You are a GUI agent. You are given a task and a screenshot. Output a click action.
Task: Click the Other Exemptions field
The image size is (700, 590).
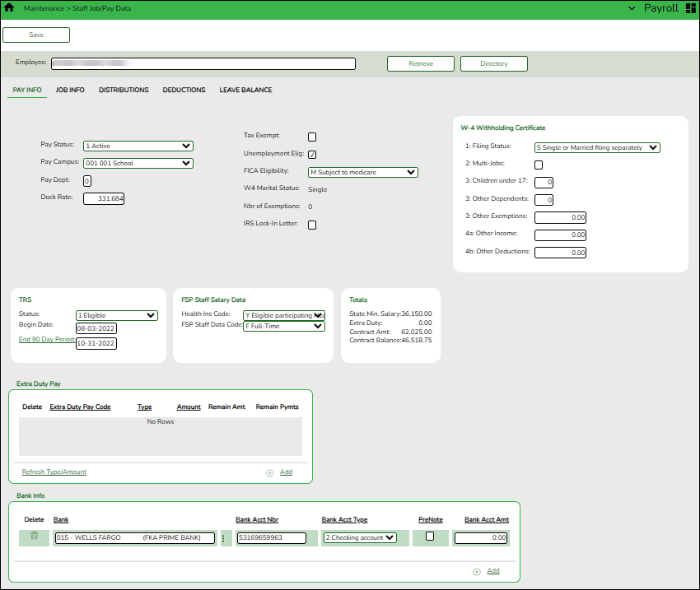click(x=560, y=217)
